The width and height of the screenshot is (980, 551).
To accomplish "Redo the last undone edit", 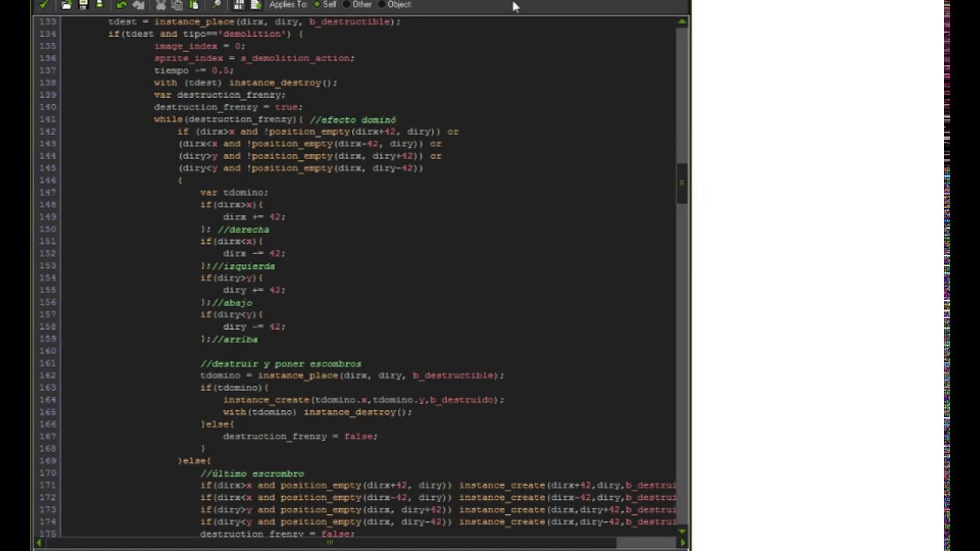I will tap(139, 5).
